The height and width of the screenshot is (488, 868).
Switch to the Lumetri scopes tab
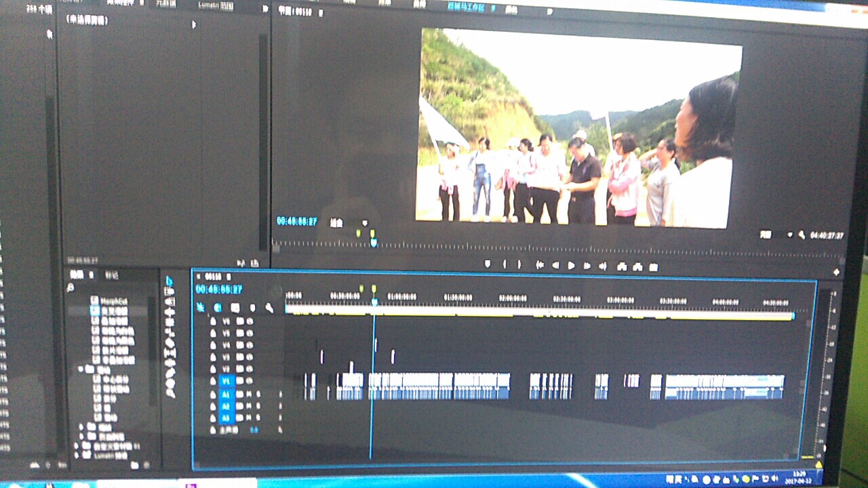[216, 5]
